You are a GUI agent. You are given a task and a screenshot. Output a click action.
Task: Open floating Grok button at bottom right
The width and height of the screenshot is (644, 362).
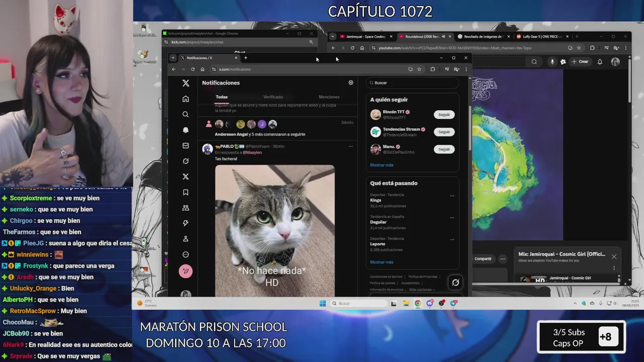point(455,283)
